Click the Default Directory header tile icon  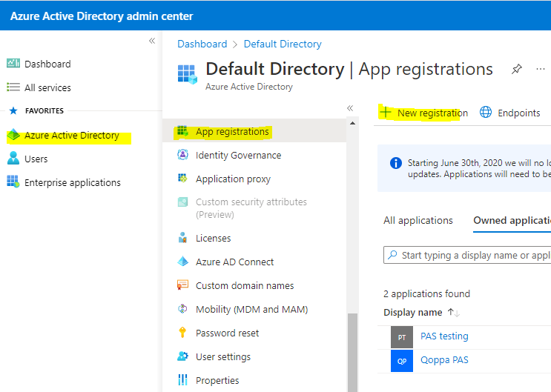(x=187, y=74)
